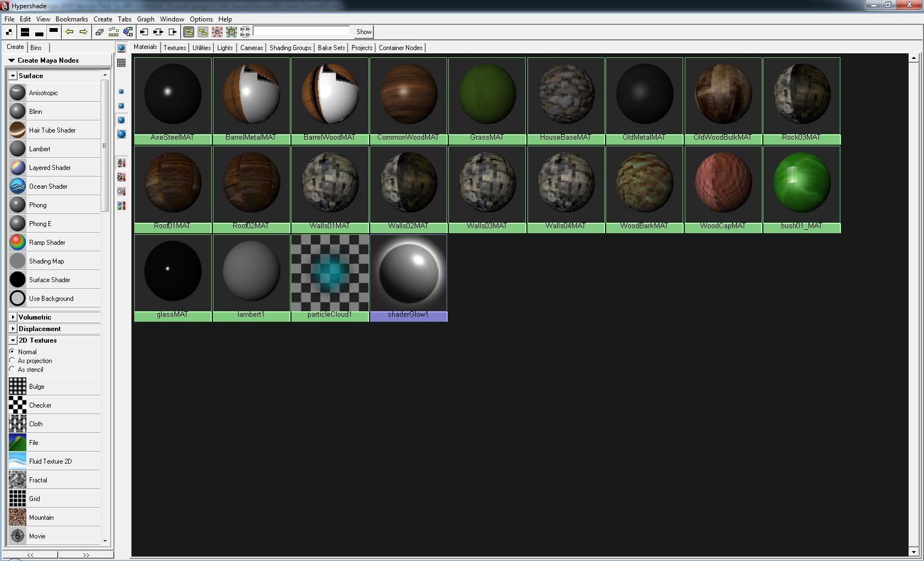Screen dimensions: 924x561
Task: Create an Anisotropic surface node
Action: coord(54,93)
